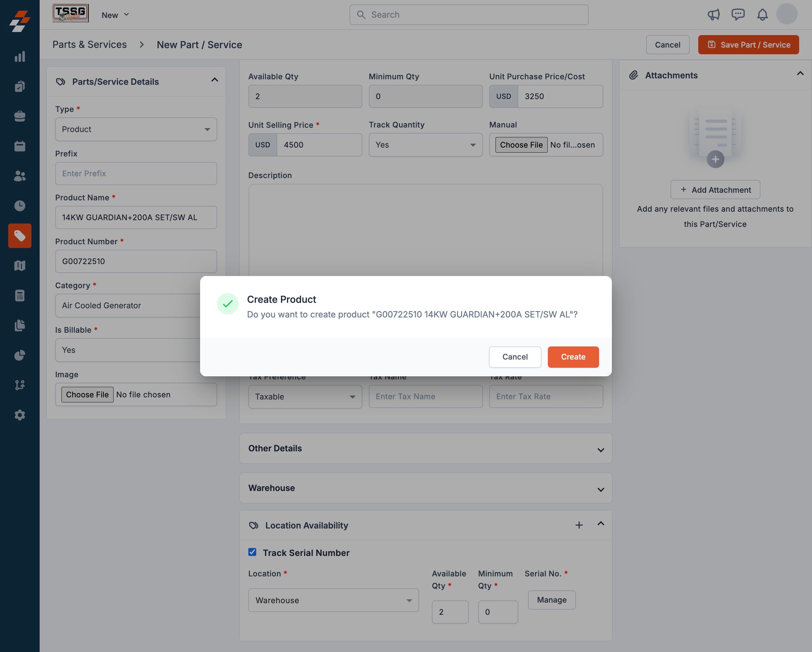The height and width of the screenshot is (652, 812).
Task: Click the plus icon in Location Availability
Action: coord(579,525)
